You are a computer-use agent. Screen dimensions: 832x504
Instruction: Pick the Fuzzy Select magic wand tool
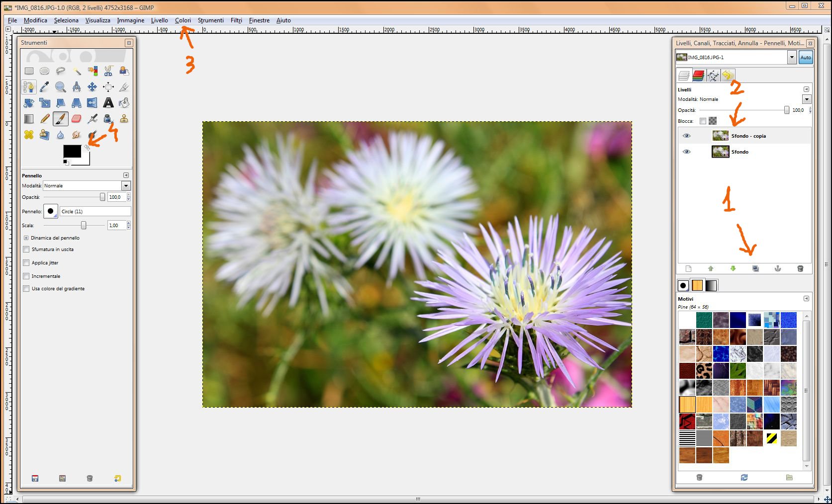point(77,71)
